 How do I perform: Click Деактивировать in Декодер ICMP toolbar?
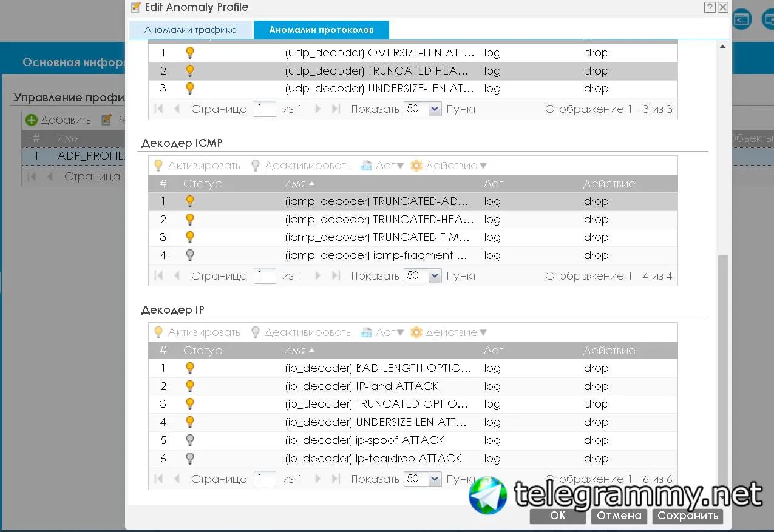pos(300,166)
